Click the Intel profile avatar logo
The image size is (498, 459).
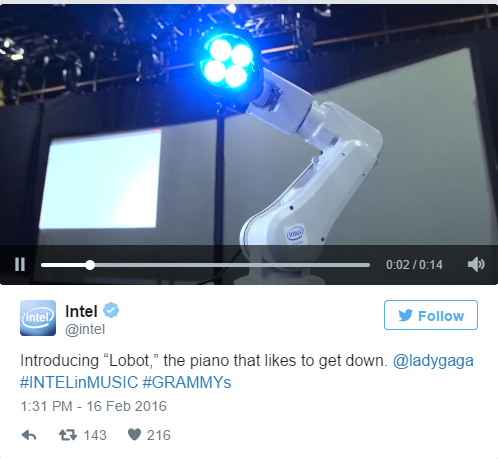[38, 318]
